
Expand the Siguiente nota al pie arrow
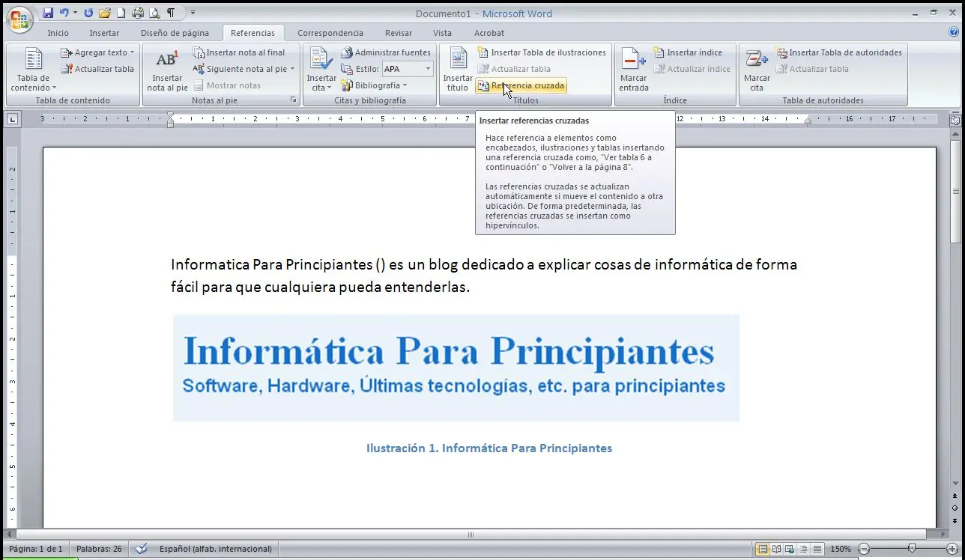292,69
